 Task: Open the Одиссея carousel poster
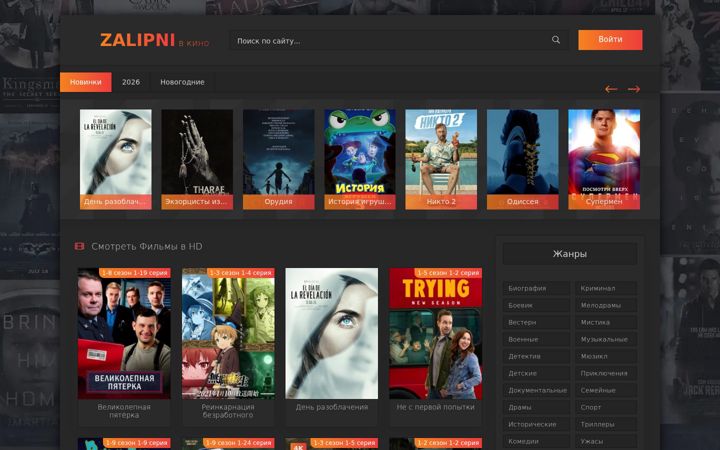(x=523, y=159)
